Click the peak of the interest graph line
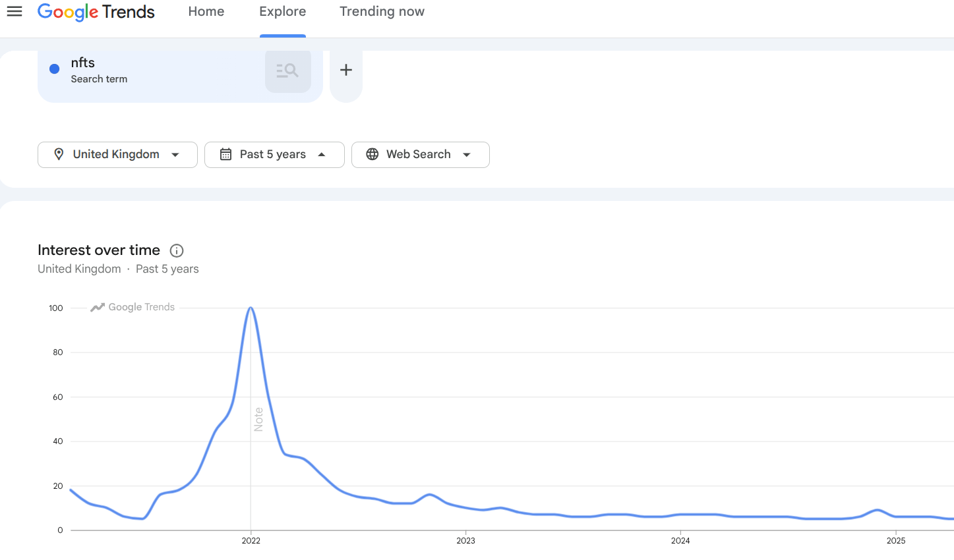This screenshot has width=954, height=560. coord(251,308)
